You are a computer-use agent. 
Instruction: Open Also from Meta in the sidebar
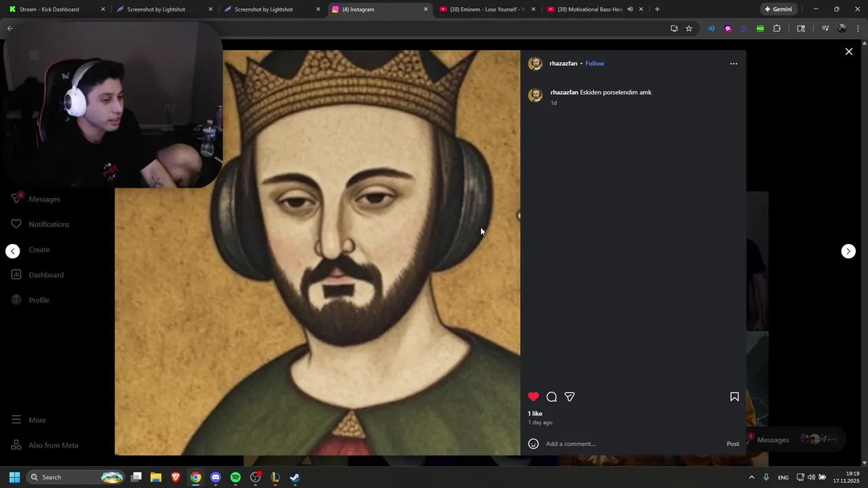coord(45,445)
